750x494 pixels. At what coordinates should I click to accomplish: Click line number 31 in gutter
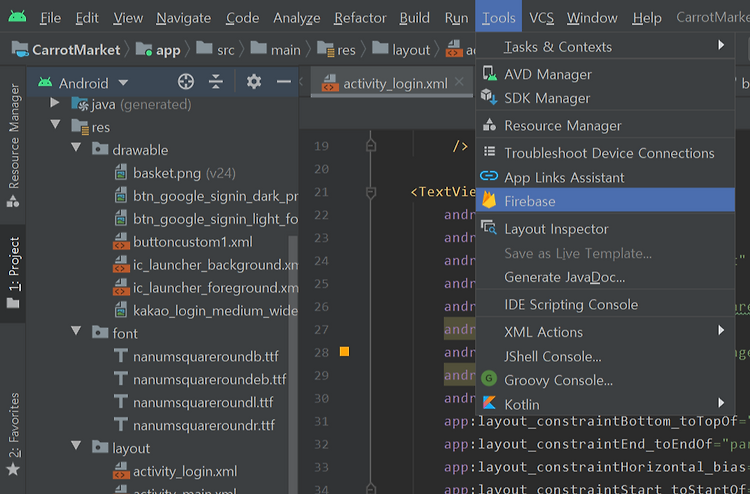point(321,421)
